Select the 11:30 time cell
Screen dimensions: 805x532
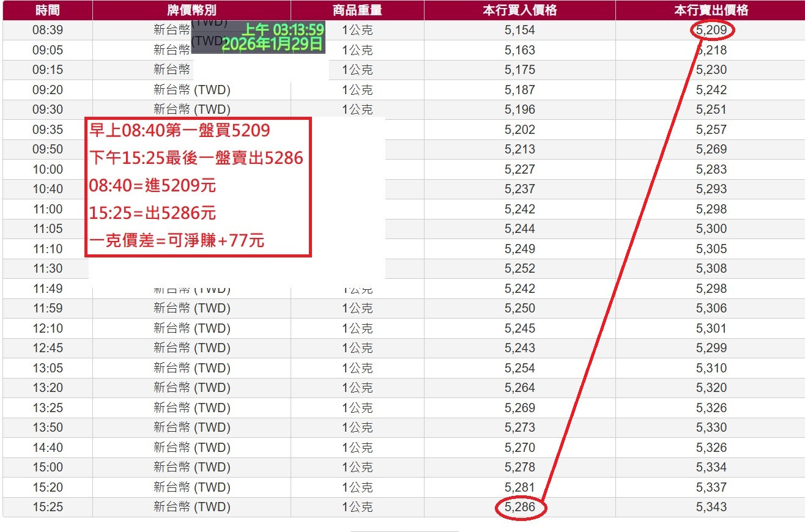coord(48,268)
